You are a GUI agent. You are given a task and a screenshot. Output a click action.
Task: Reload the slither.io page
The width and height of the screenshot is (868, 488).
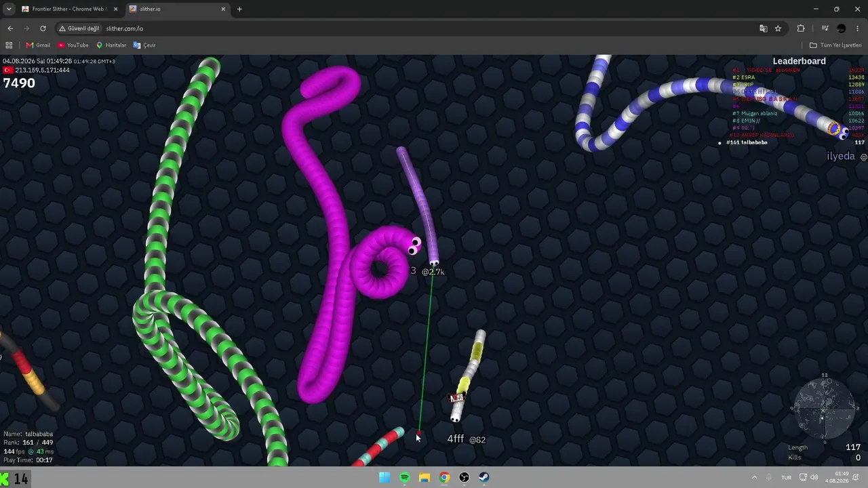(x=43, y=28)
